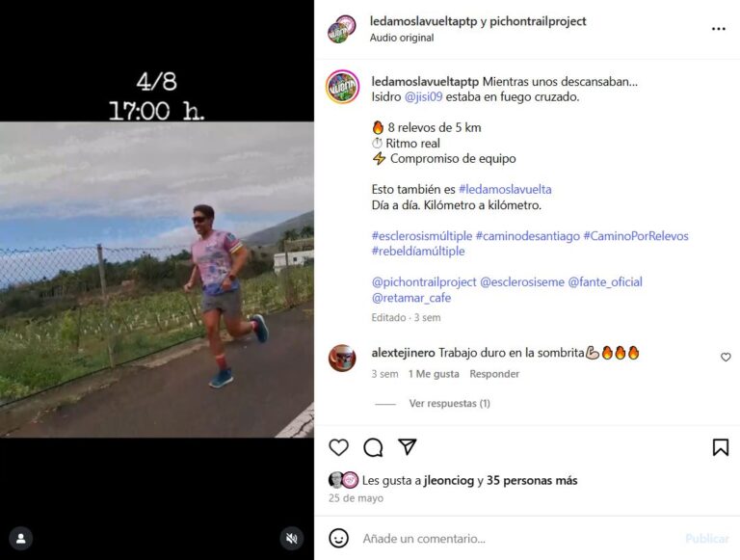
Task: Open comments via the speech bubble icon
Action: (373, 447)
